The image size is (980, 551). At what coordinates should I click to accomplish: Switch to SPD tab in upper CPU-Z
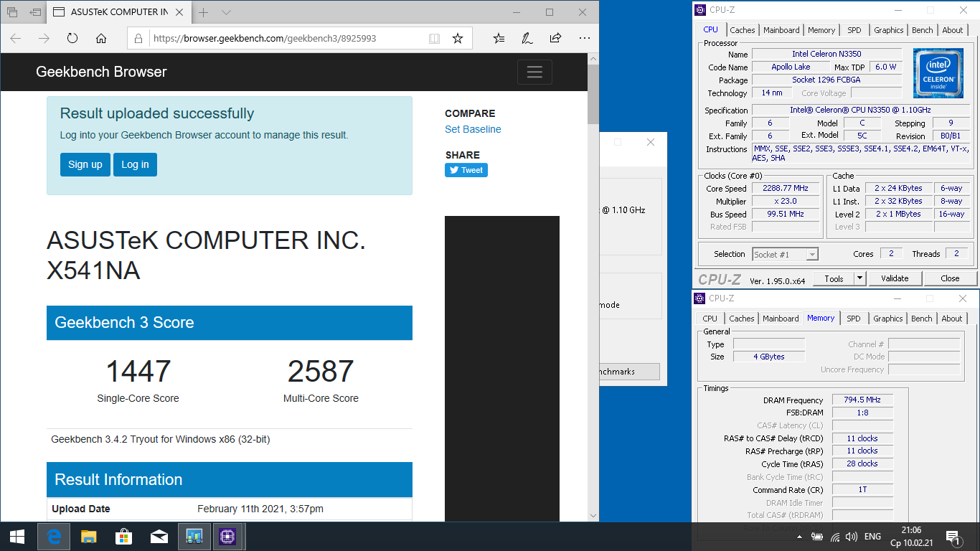click(x=854, y=30)
